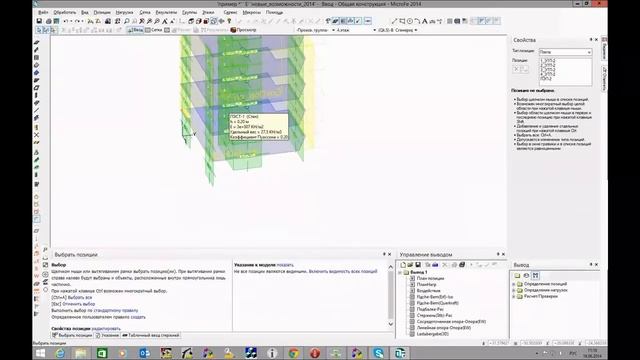
Task: Click the показать link
Action: coord(285,265)
